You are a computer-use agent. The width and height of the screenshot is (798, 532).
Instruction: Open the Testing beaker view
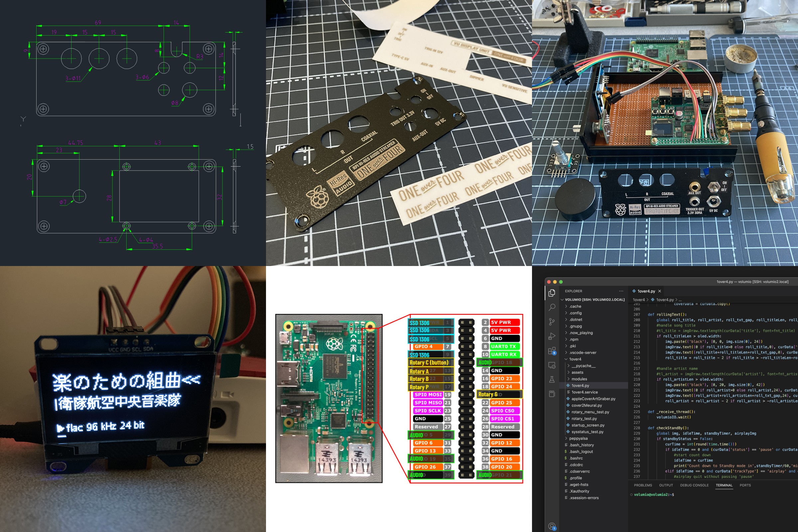coord(552,380)
